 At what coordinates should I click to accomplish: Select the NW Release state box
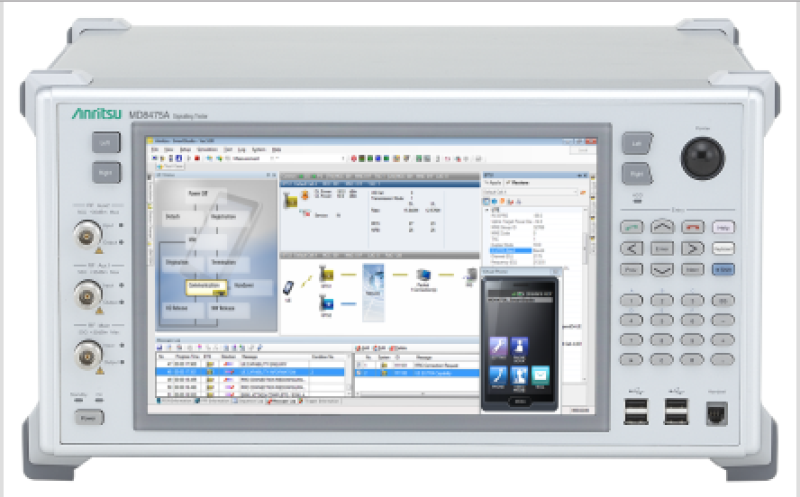point(229,308)
